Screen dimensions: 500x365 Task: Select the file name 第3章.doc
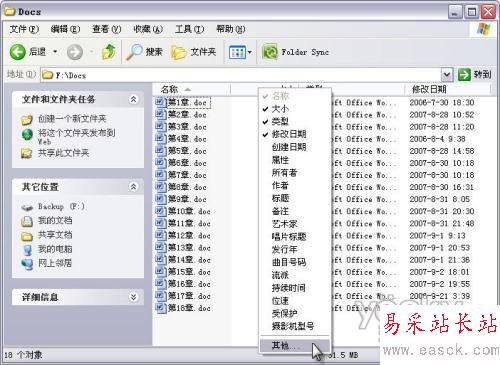187,127
